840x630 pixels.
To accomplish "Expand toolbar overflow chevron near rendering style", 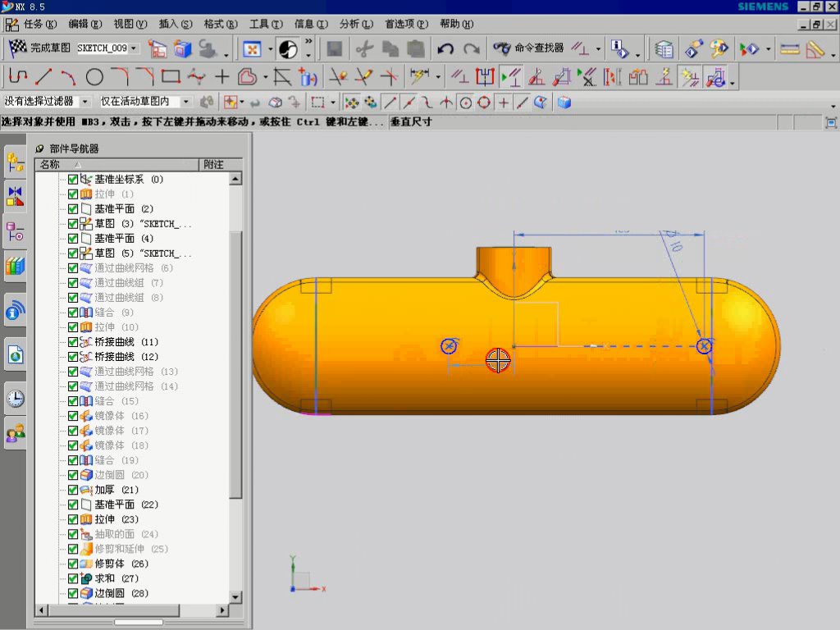I will pos(308,41).
